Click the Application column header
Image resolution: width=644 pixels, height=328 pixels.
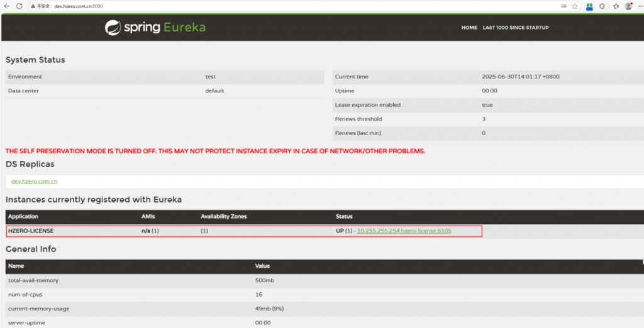[x=23, y=216]
